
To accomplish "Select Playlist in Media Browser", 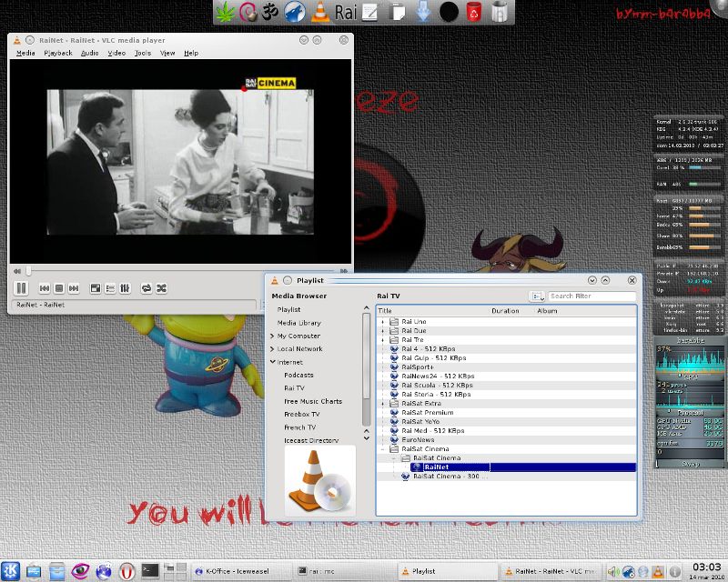I will [288, 309].
